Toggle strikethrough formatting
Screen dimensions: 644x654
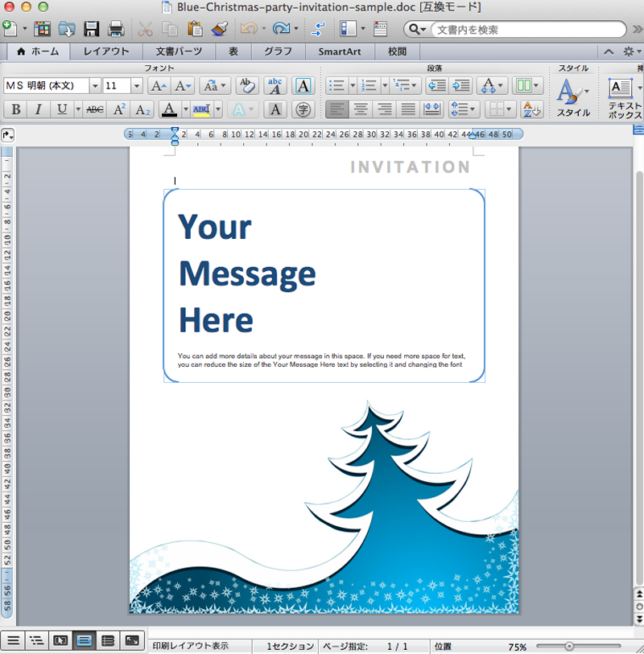tap(95, 109)
